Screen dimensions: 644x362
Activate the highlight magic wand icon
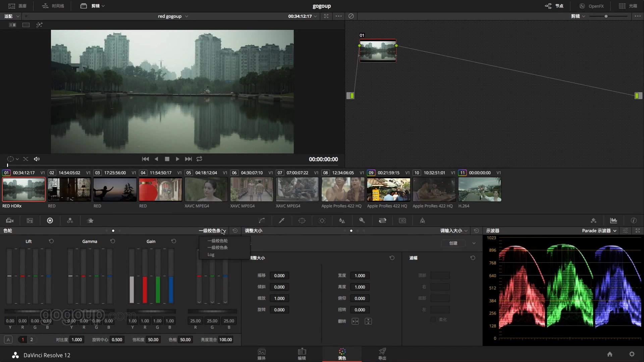coord(39,25)
